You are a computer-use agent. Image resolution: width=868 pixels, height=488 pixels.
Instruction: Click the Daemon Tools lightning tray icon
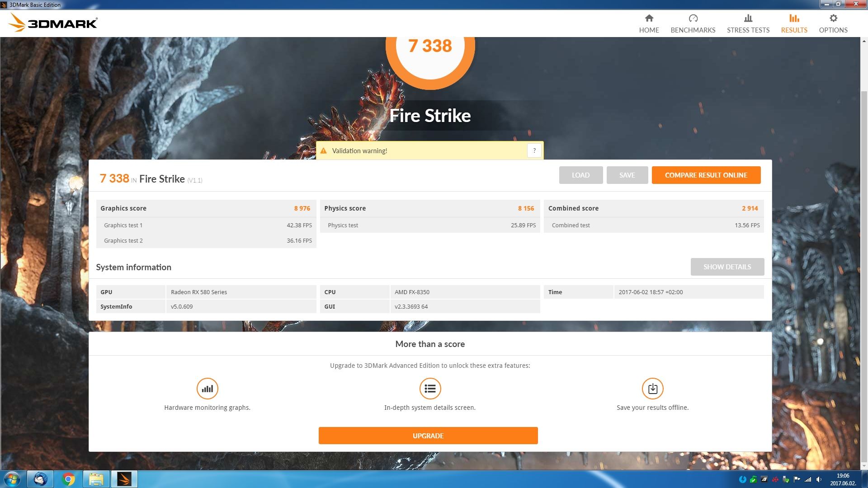(742, 479)
